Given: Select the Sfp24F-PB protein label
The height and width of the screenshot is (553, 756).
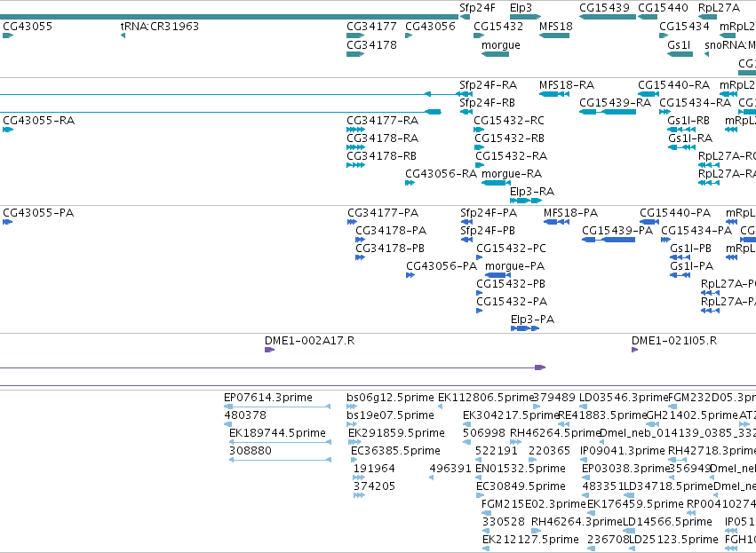Looking at the screenshot, I should click(x=488, y=231).
